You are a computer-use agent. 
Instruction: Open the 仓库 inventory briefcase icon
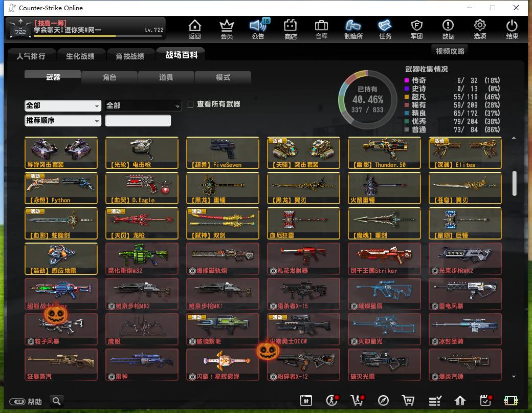click(321, 29)
